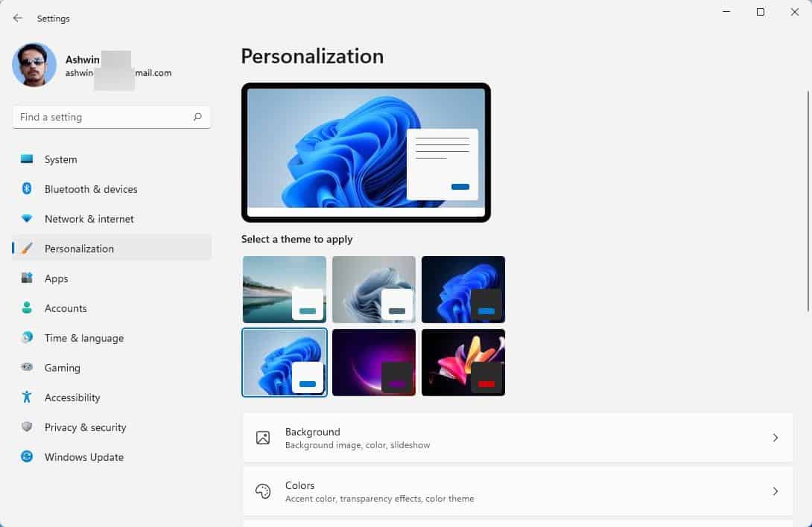Expand the Colors settings row

tap(518, 491)
